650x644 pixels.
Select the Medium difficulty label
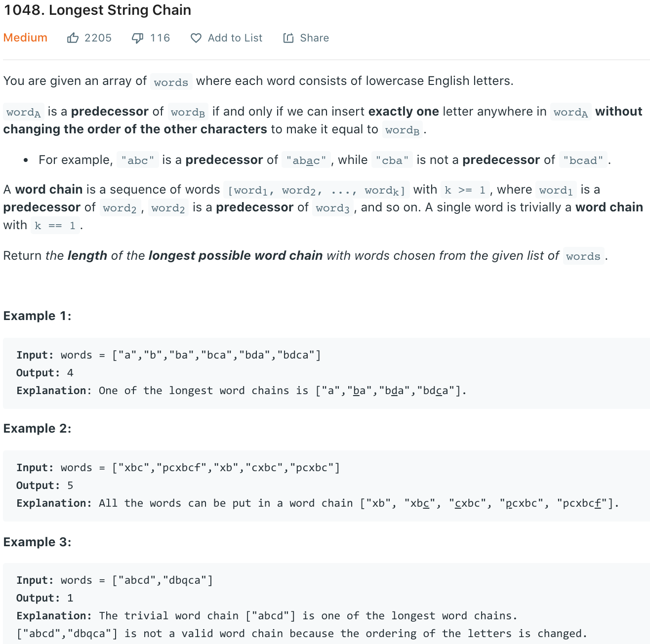point(25,38)
